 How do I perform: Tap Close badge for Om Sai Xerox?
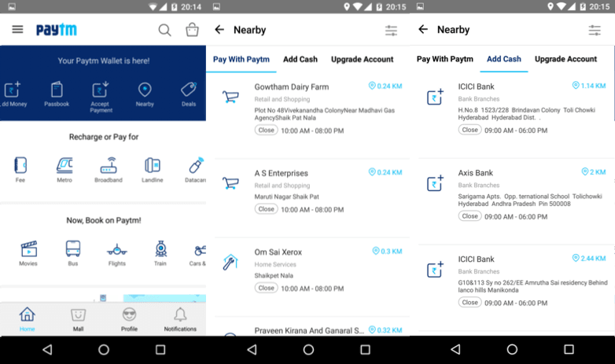coord(267,288)
